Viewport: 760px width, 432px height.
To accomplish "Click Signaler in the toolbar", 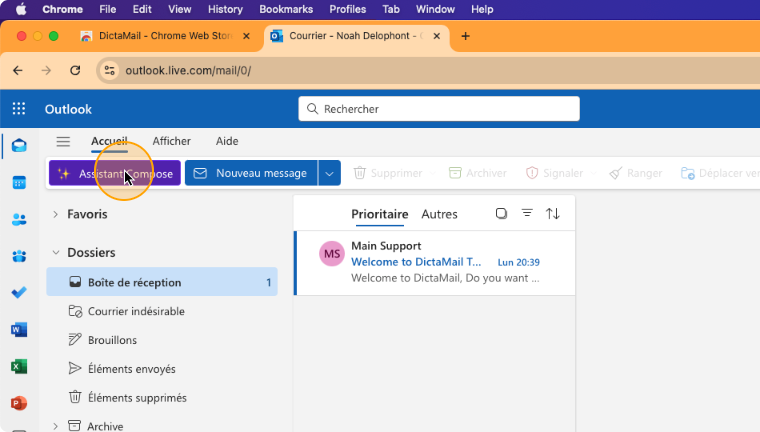I will point(554,173).
